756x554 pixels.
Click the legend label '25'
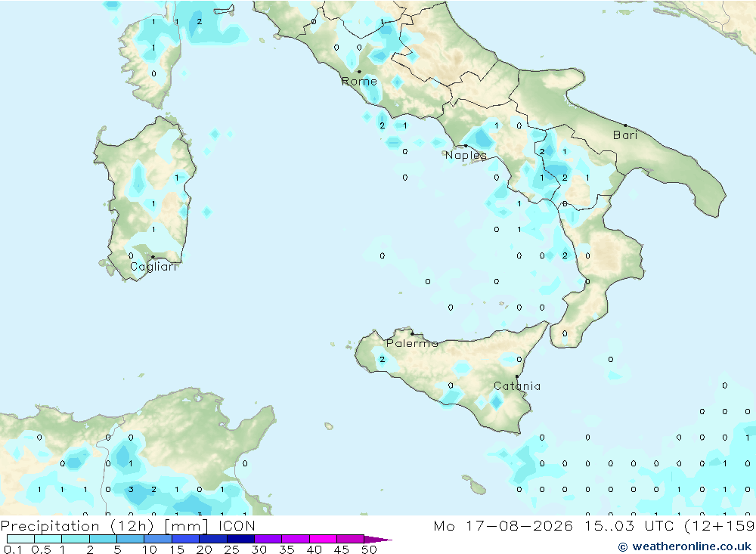[232, 549]
